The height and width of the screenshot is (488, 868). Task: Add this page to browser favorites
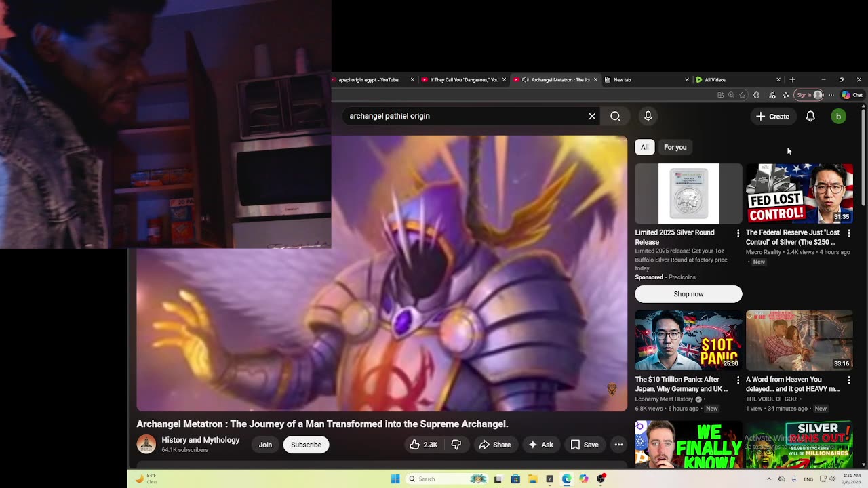point(743,95)
